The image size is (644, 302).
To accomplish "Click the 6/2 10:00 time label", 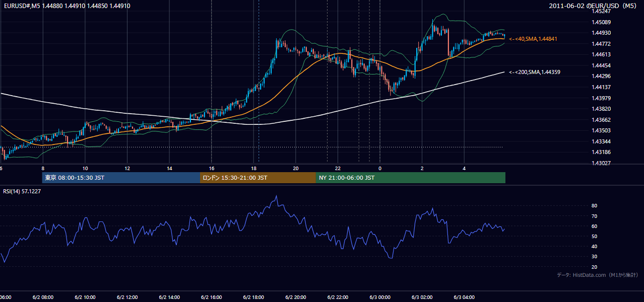I will [x=85, y=297].
